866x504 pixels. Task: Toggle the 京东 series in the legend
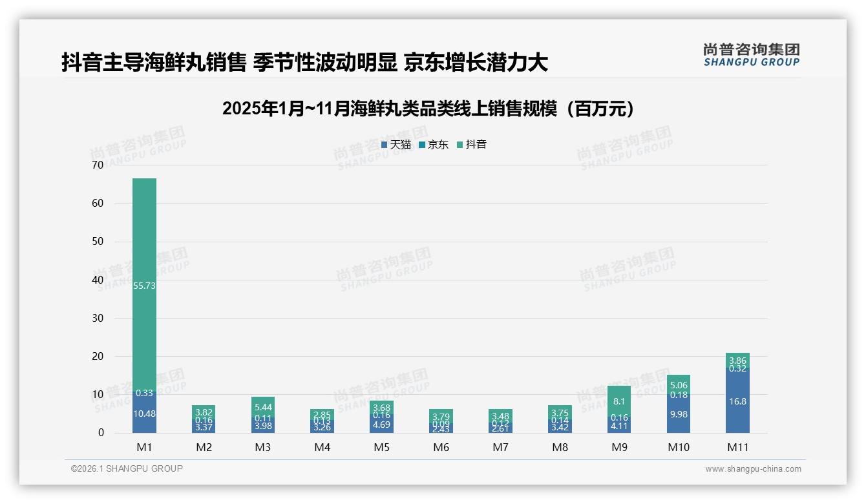tap(432, 145)
